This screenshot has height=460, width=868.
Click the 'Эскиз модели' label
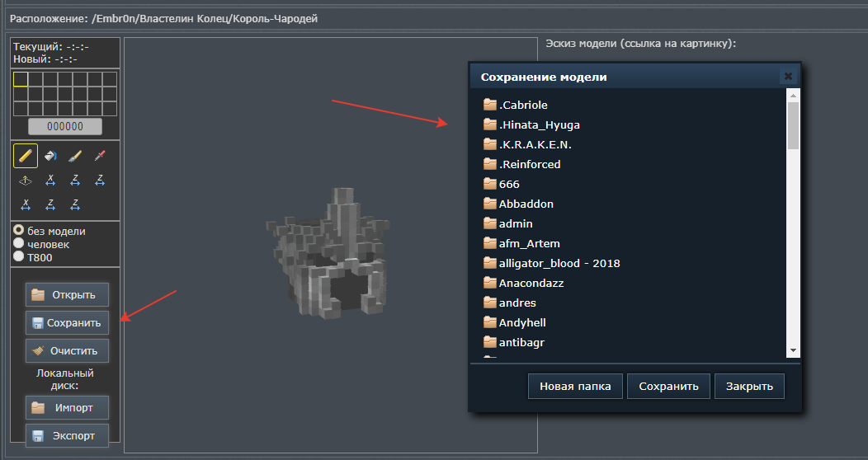point(640,43)
